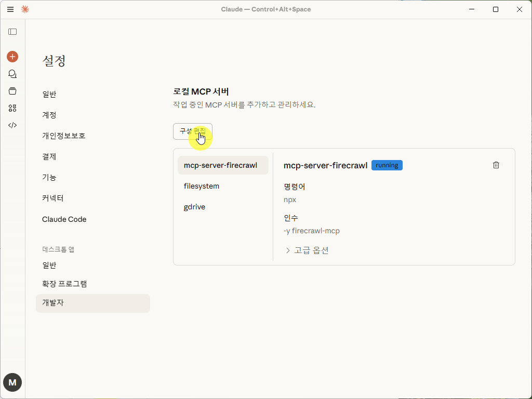
Task: Start a new chat with plus icon
Action: (x=12, y=57)
